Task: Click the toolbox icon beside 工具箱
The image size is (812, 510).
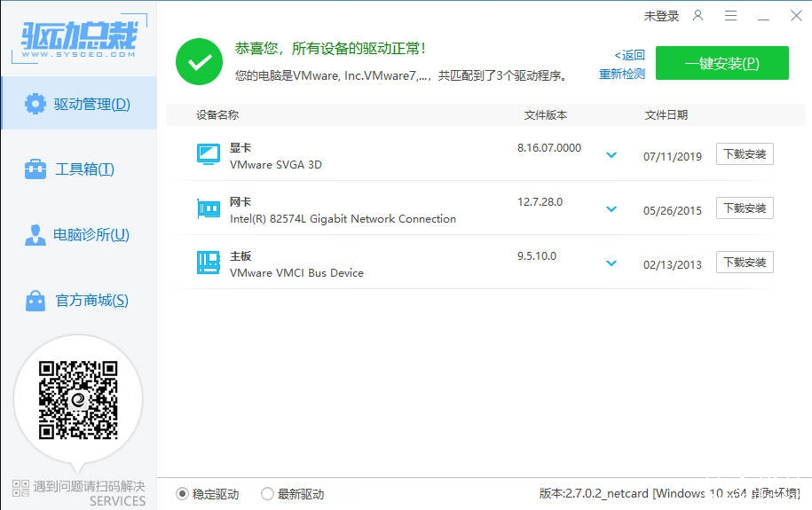Action: point(35,169)
